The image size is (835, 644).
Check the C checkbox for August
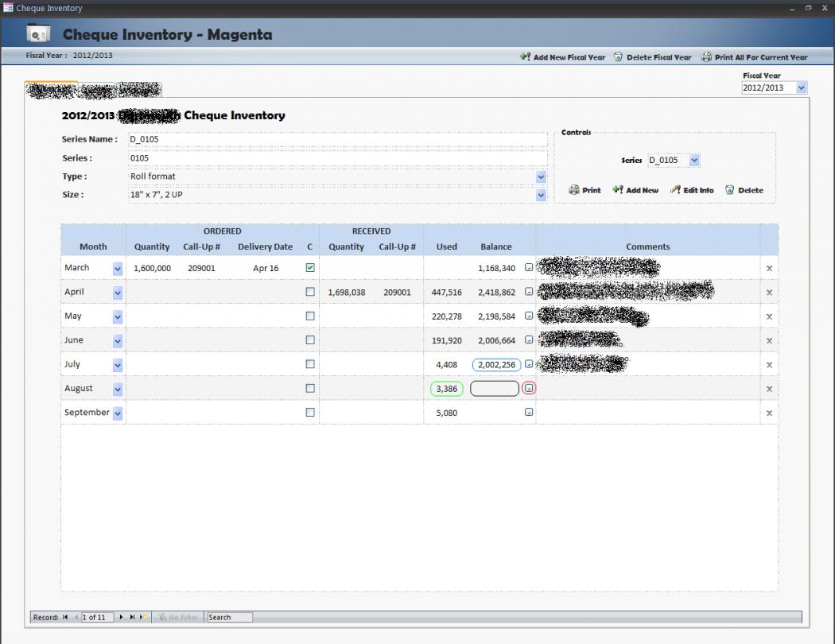(310, 388)
